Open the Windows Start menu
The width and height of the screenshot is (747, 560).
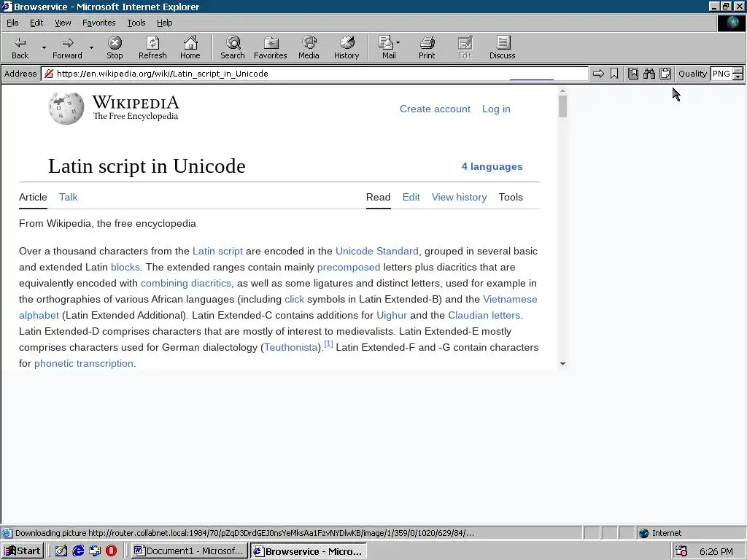point(23,551)
